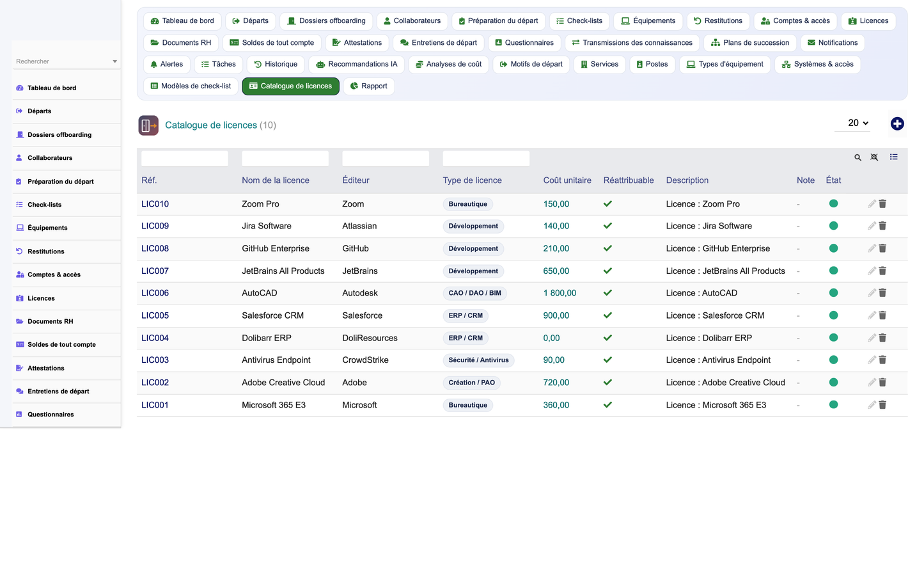Edit the LIC005 Salesforce CRM row
Viewport: 924px width, 572px height.
pyautogui.click(x=872, y=315)
